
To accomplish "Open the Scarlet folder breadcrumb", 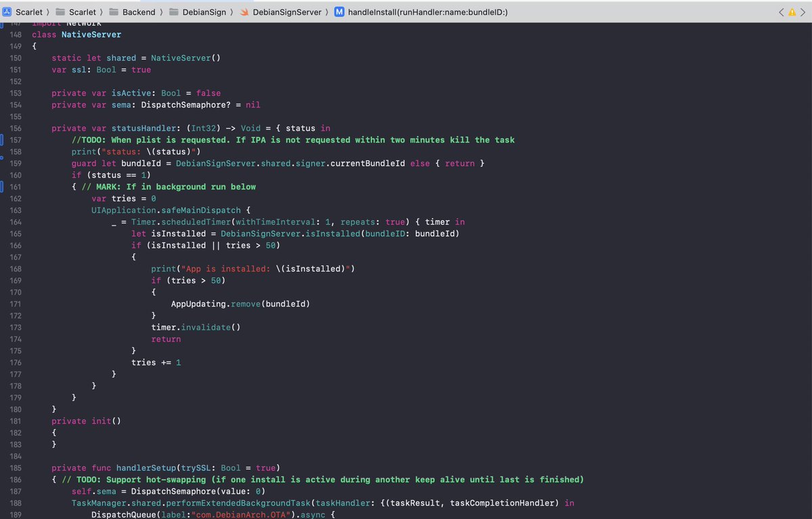I will (x=76, y=12).
